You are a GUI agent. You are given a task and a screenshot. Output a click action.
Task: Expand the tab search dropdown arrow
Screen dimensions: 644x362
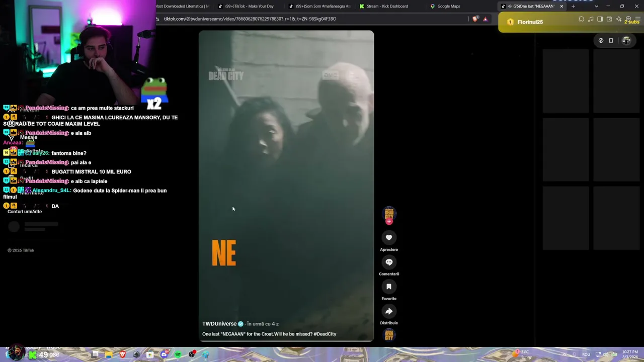(597, 7)
